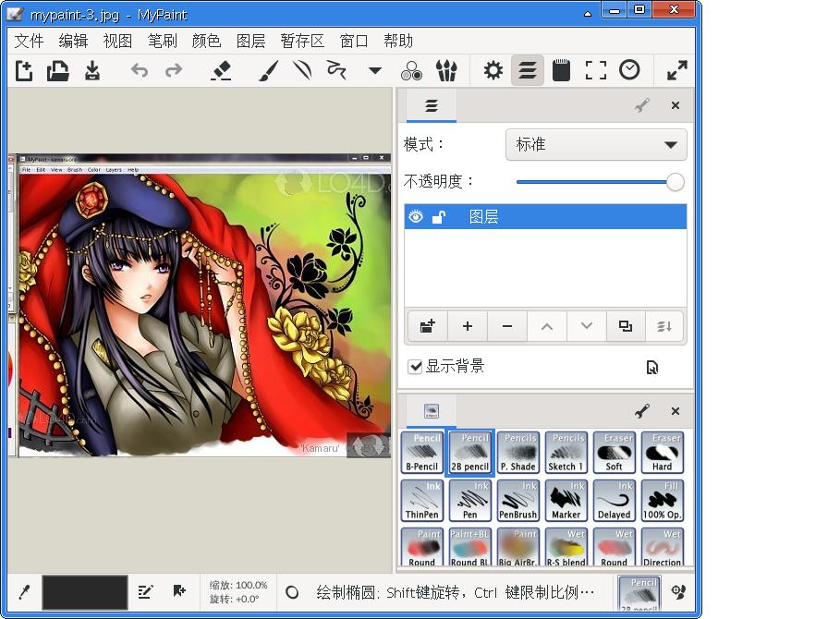Viewport: 840px width, 619px height.
Task: Add a new layer with plus button
Action: pos(468,326)
